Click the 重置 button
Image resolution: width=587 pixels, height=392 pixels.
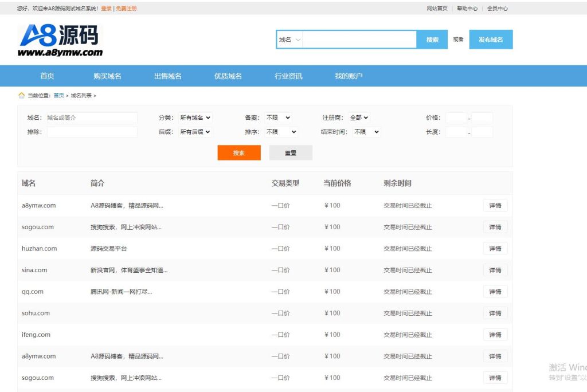click(x=291, y=153)
